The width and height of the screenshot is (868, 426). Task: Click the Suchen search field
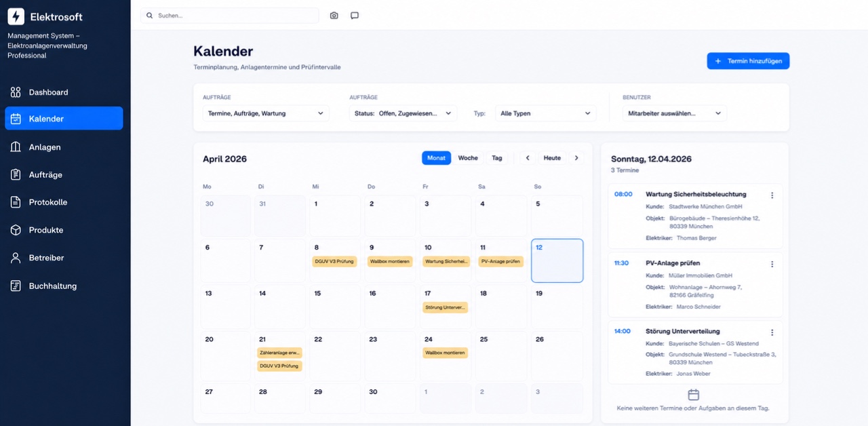point(229,16)
